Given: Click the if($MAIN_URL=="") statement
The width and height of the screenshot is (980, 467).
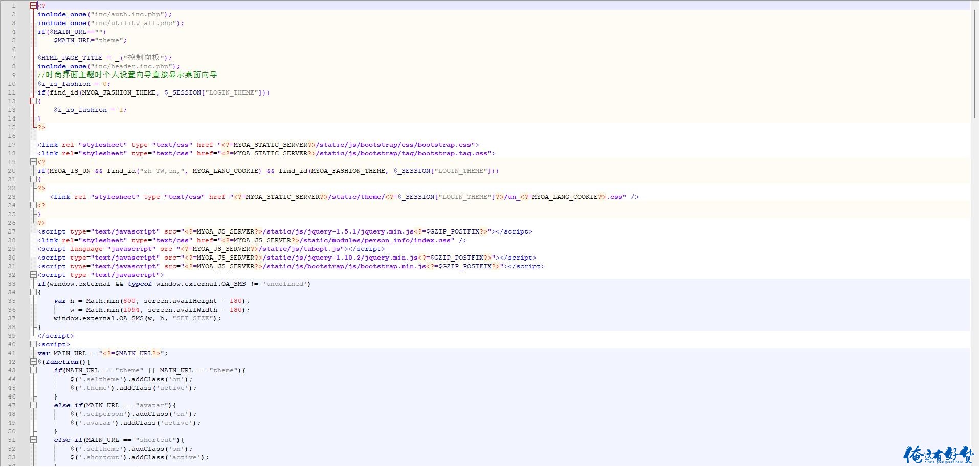Looking at the screenshot, I should [72, 32].
